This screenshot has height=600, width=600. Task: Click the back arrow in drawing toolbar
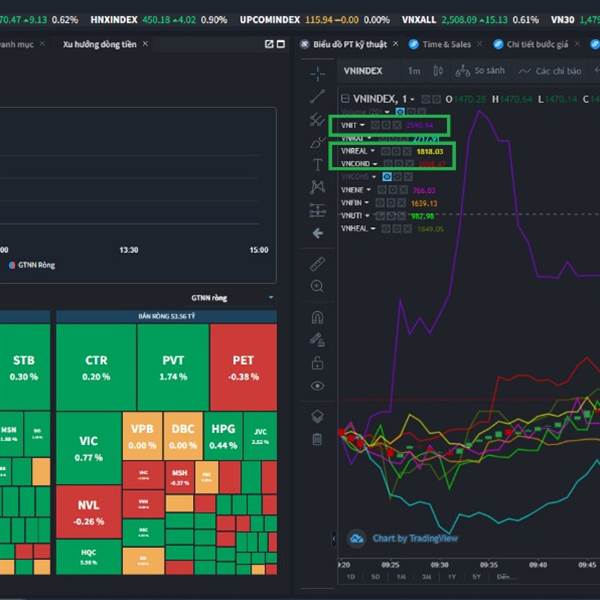pyautogui.click(x=317, y=233)
